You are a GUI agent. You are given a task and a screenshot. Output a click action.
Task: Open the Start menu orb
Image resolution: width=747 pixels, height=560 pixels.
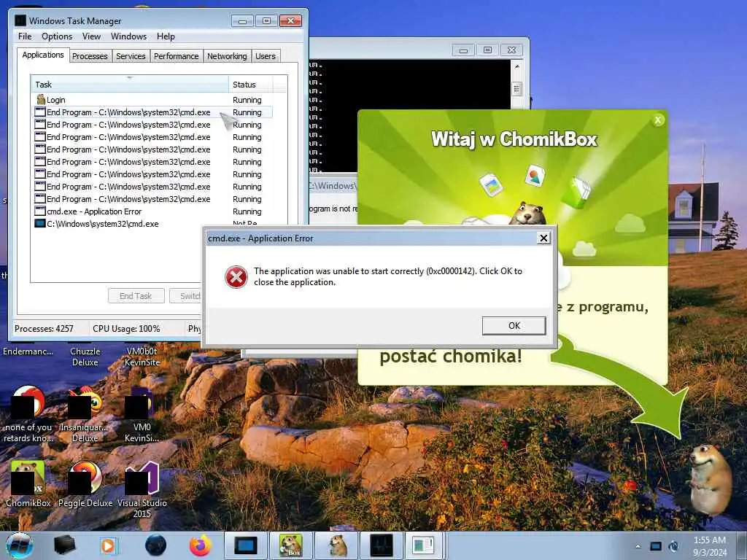point(19,545)
